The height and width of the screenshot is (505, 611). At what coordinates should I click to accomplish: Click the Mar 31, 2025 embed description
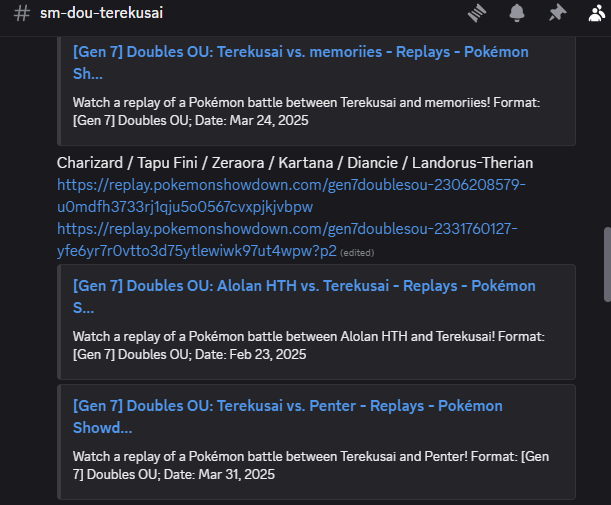coord(311,465)
